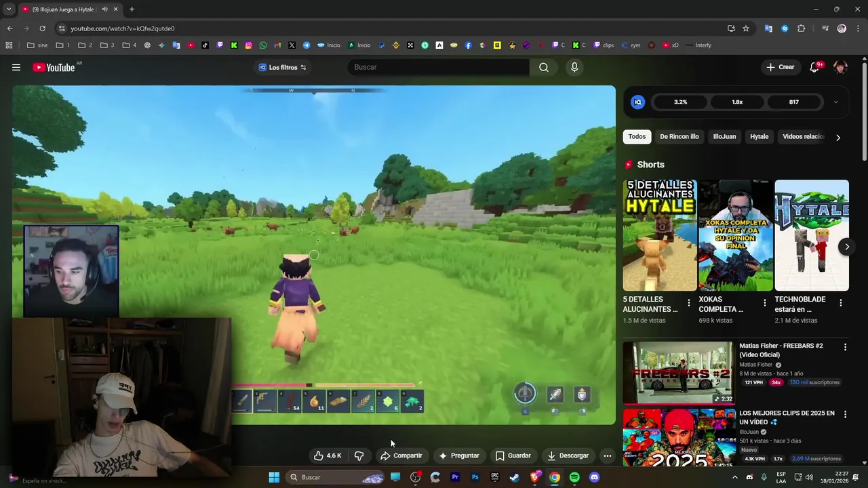Open the notifications bell
This screenshot has height=488, width=868.
tap(814, 67)
